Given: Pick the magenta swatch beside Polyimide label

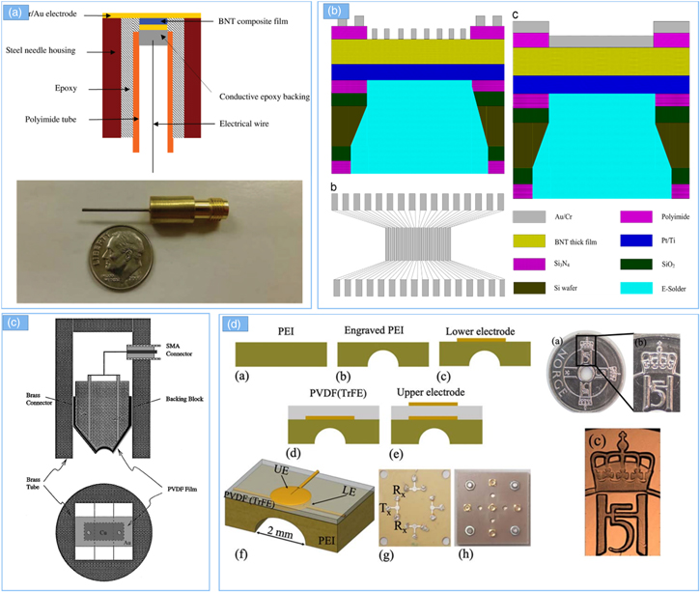Looking at the screenshot, I should 636,217.
